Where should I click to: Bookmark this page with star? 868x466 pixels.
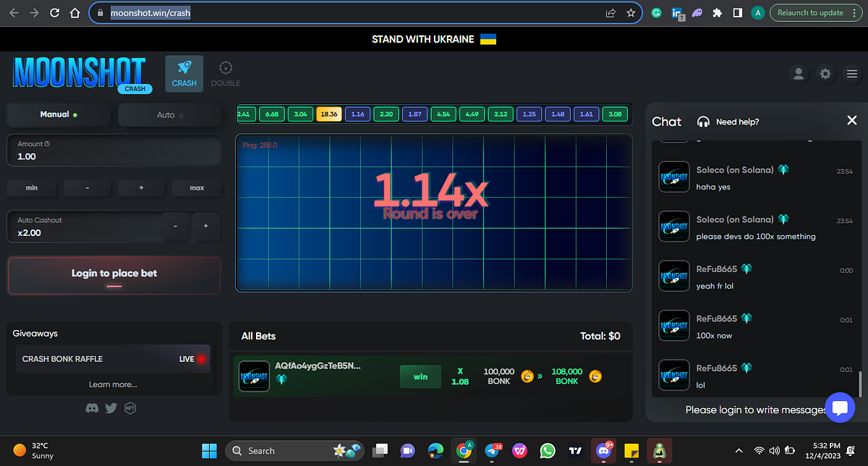[x=631, y=13]
